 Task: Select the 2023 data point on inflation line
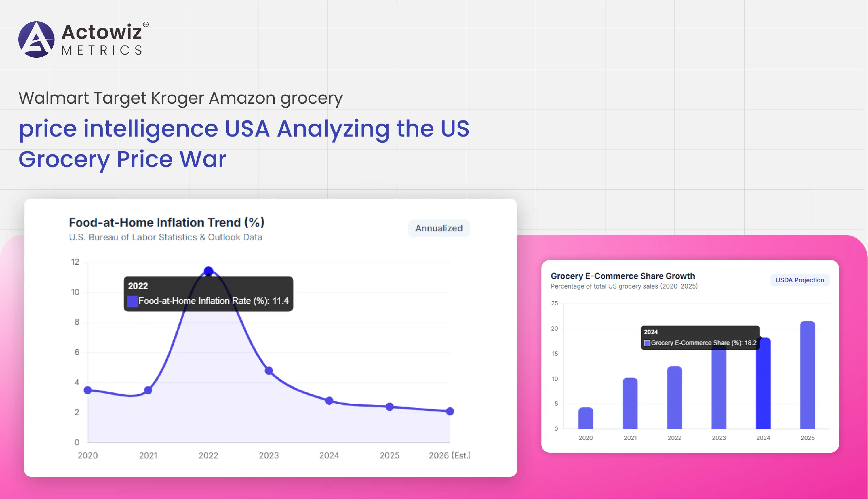coord(269,371)
